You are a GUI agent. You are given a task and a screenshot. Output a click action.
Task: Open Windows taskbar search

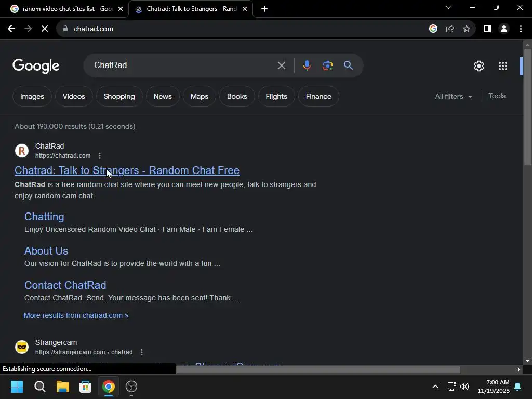[x=39, y=387]
